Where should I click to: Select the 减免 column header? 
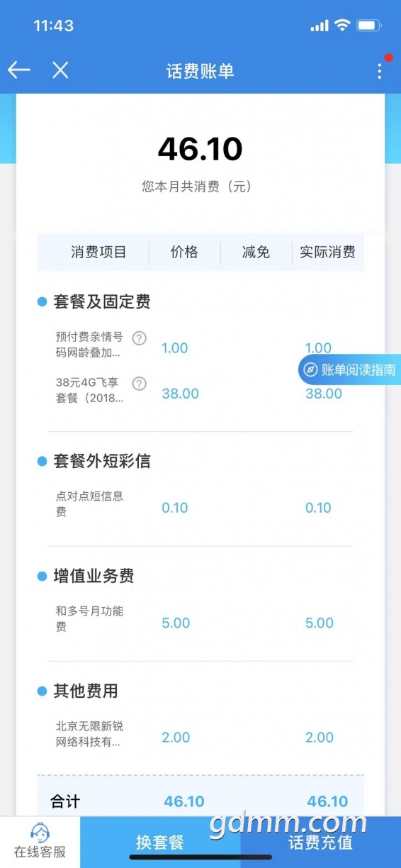tap(256, 252)
